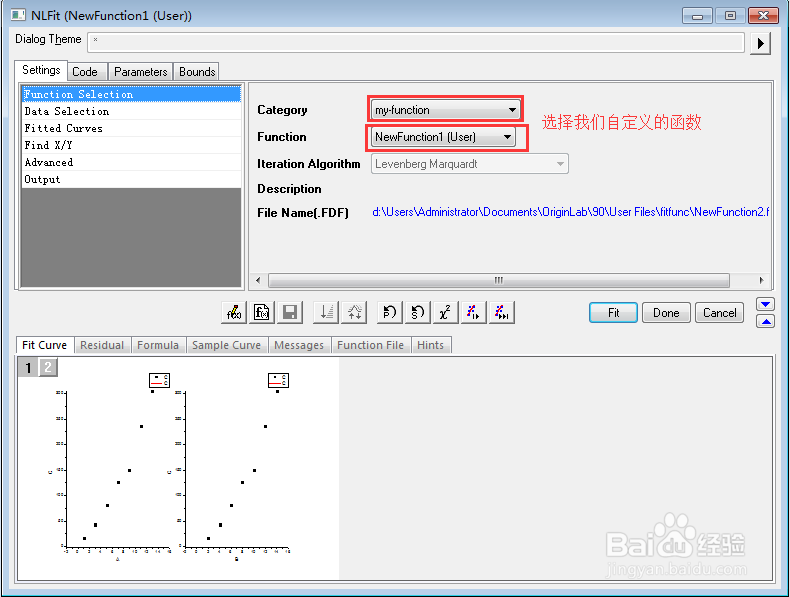Screen dimensions: 790x597
Task: Click the Dialog Theme input field
Action: click(416, 42)
